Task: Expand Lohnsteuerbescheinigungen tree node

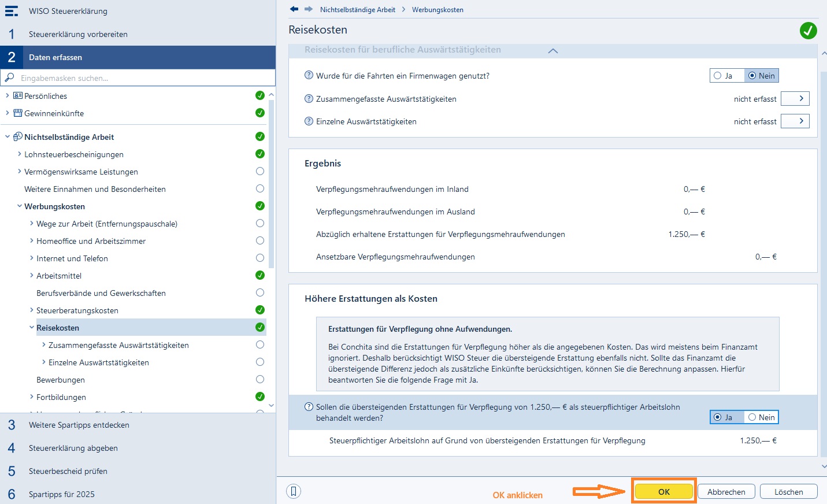Action: tap(20, 154)
